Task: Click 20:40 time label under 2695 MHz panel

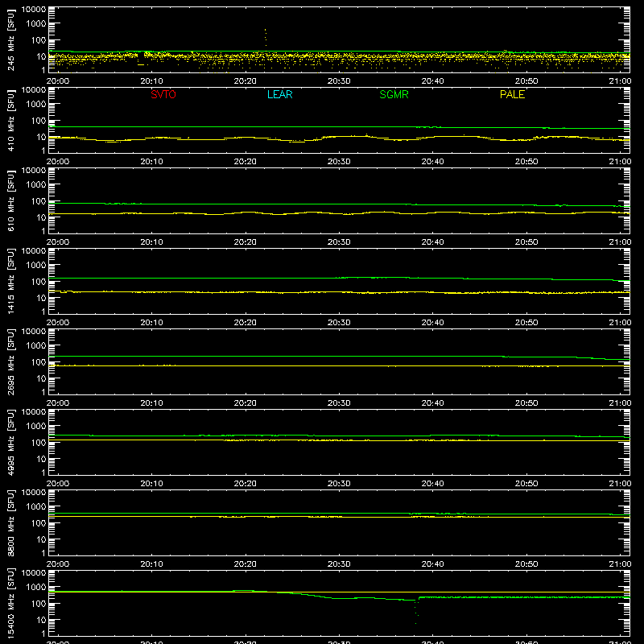Action: tap(432, 403)
